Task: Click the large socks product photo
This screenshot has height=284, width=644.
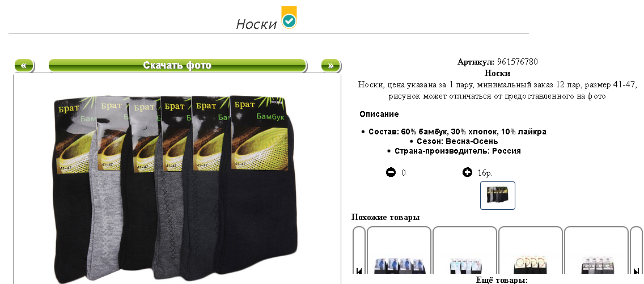Action: tap(176, 188)
